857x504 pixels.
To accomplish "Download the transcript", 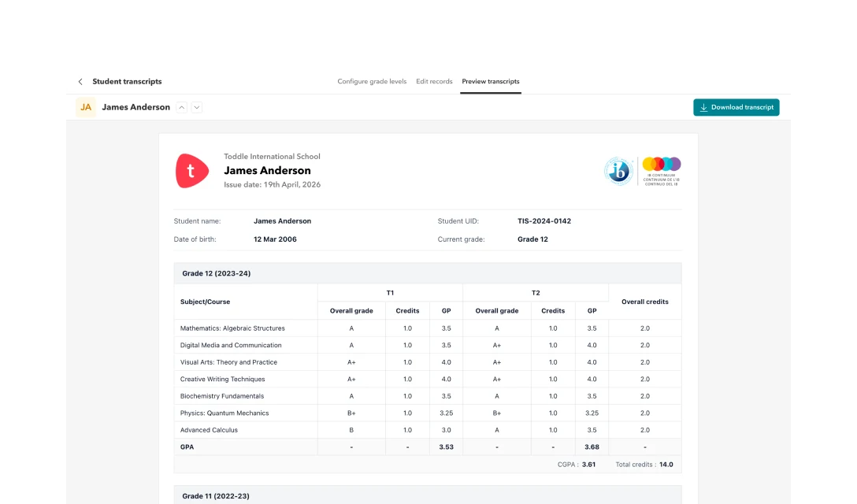I will 736,107.
